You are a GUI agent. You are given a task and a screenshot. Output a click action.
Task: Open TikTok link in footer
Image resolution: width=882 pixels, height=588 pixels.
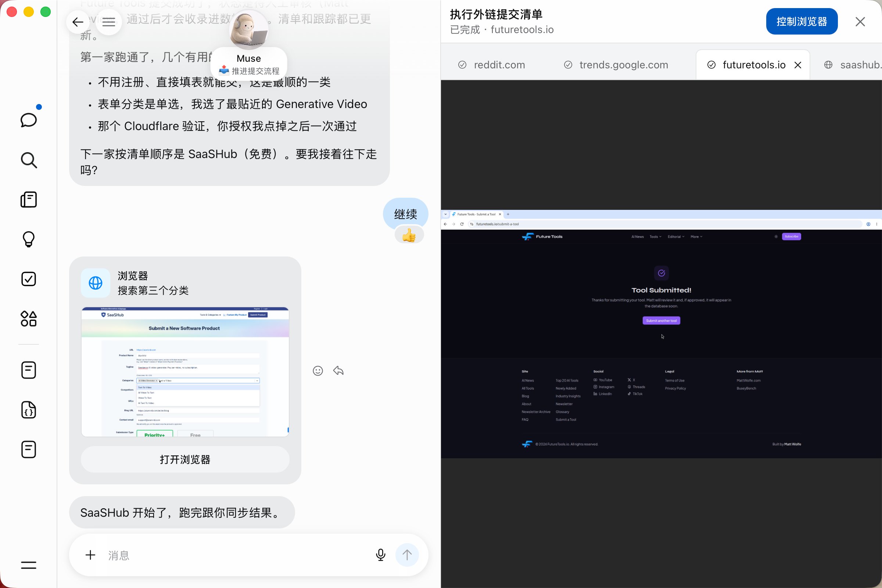pyautogui.click(x=635, y=394)
